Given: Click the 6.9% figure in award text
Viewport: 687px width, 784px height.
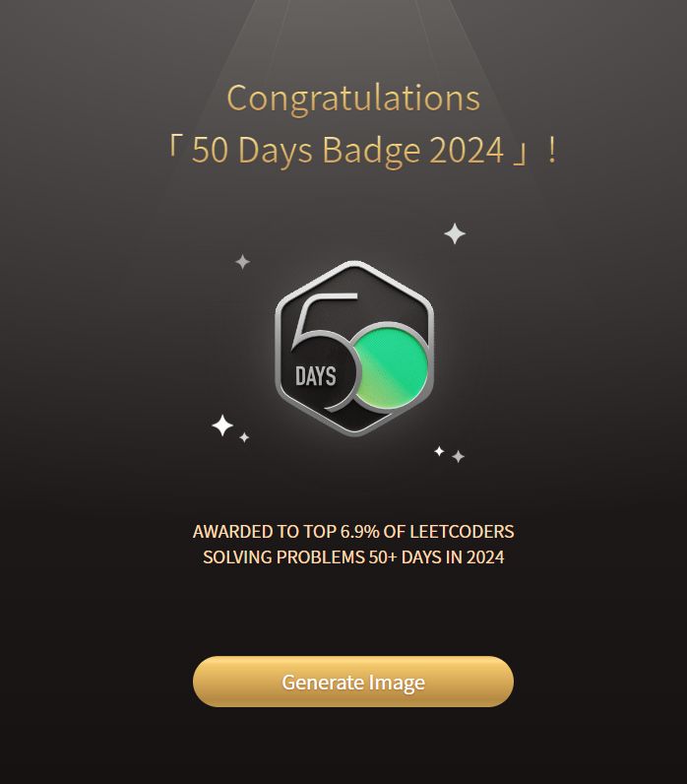Looking at the screenshot, I should point(359,532).
